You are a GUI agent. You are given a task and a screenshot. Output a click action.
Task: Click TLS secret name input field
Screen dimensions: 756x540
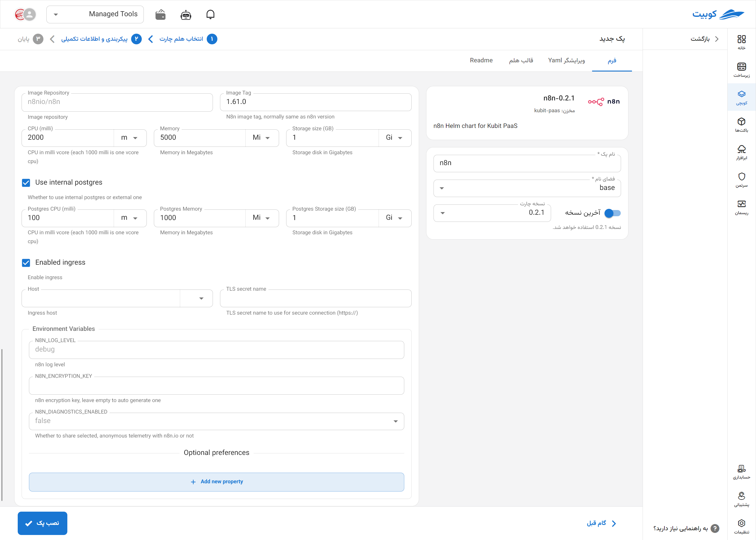315,298
